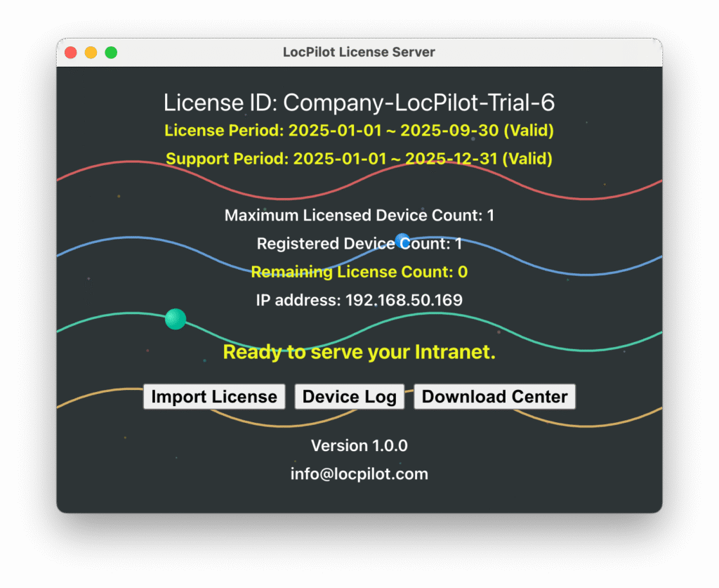The image size is (719, 588).
Task: Click the Import License button
Action: coord(214,397)
